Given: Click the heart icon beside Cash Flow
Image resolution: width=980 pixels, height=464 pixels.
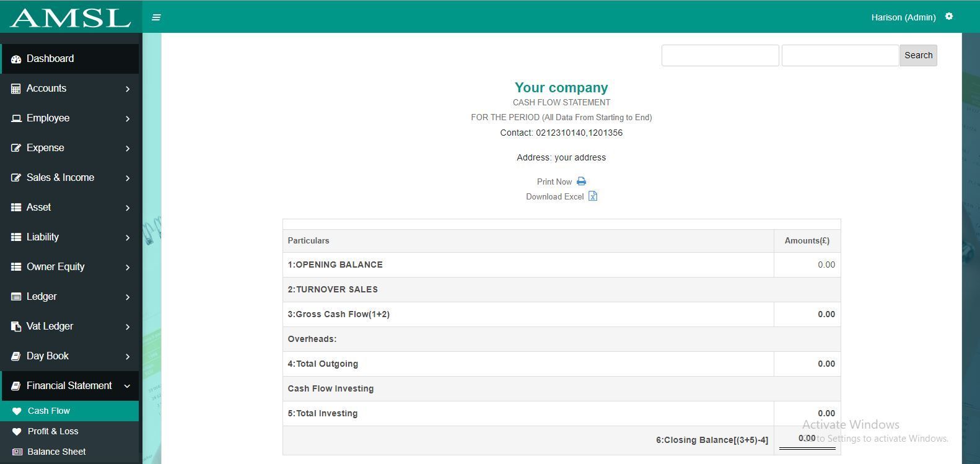Looking at the screenshot, I should point(17,411).
